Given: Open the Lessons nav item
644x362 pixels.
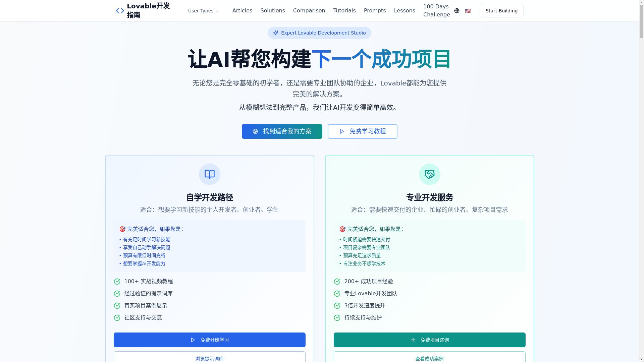Looking at the screenshot, I should [x=405, y=11].
